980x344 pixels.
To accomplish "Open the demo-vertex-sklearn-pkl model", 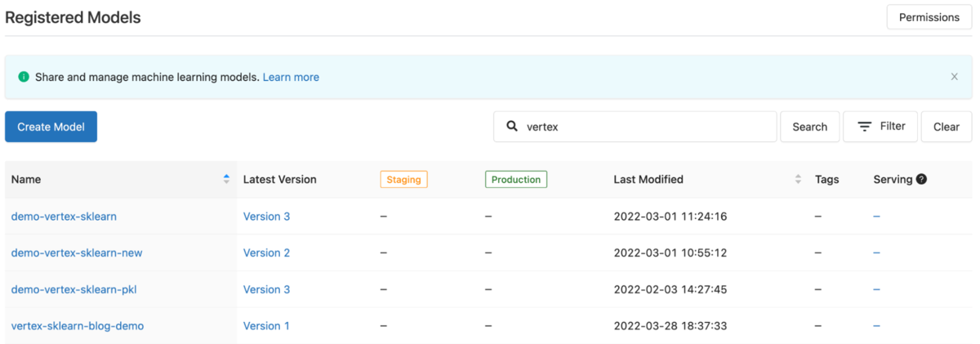I will pyautogui.click(x=68, y=289).
